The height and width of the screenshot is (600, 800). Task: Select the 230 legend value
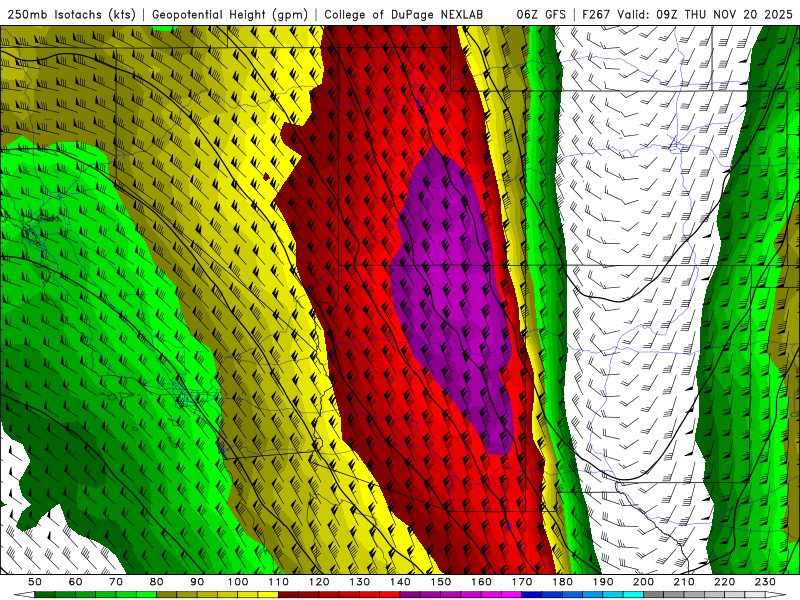766,582
